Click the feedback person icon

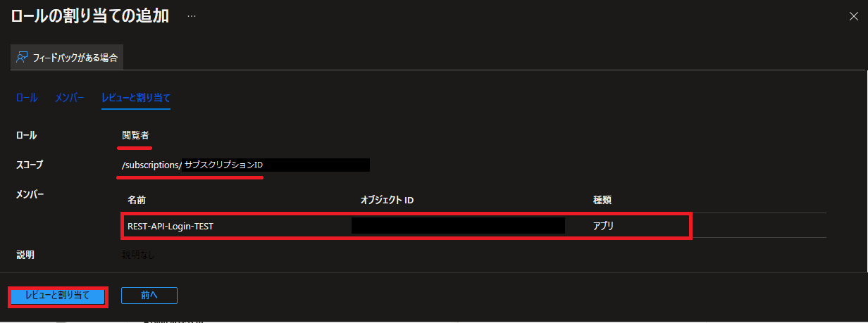click(x=23, y=58)
